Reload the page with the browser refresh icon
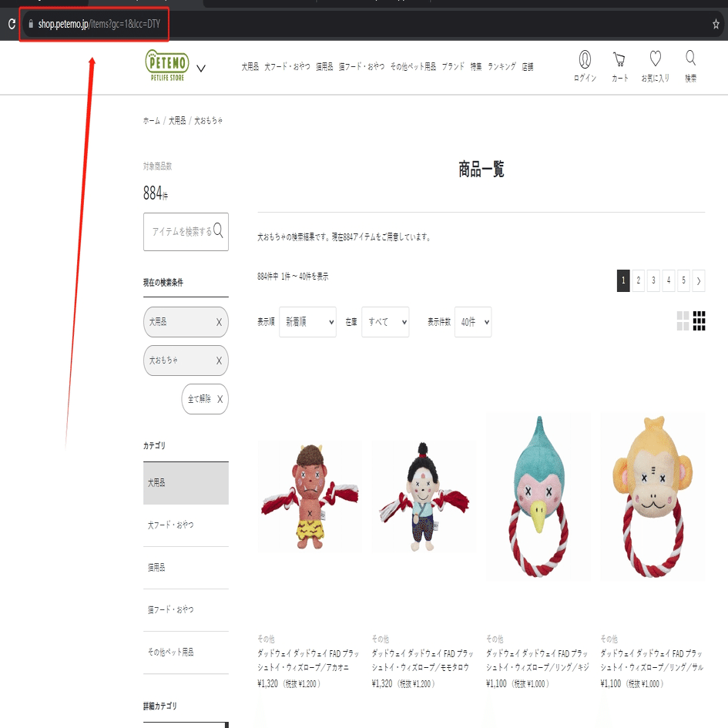Image resolution: width=728 pixels, height=728 pixels. pyautogui.click(x=12, y=24)
